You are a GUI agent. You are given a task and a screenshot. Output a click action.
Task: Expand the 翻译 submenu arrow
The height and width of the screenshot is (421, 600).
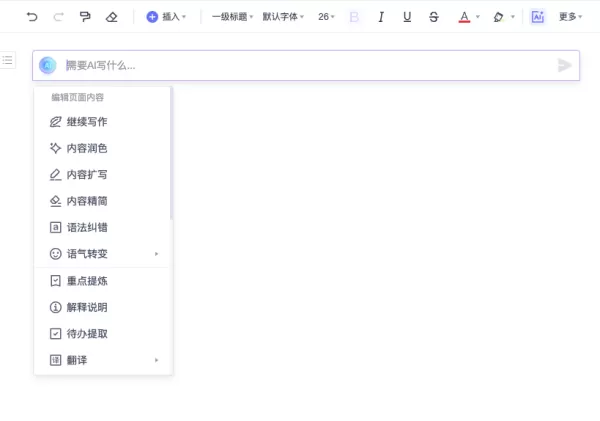156,360
